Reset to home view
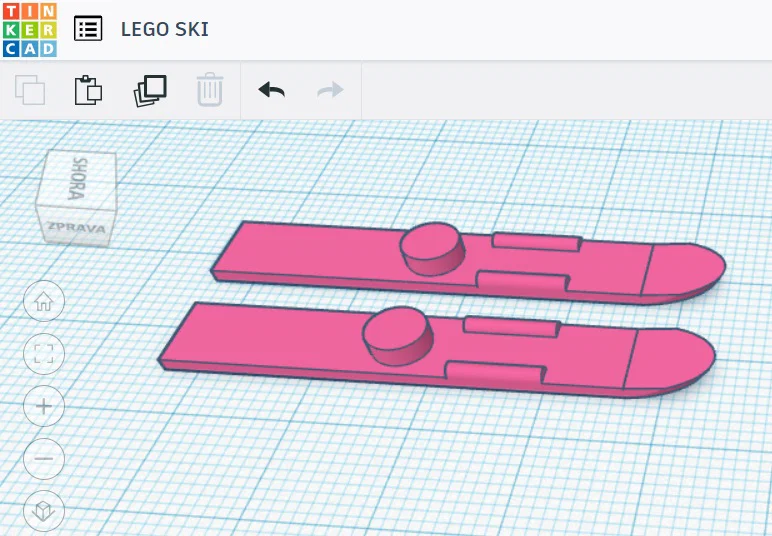The width and height of the screenshot is (772, 536). (x=44, y=301)
